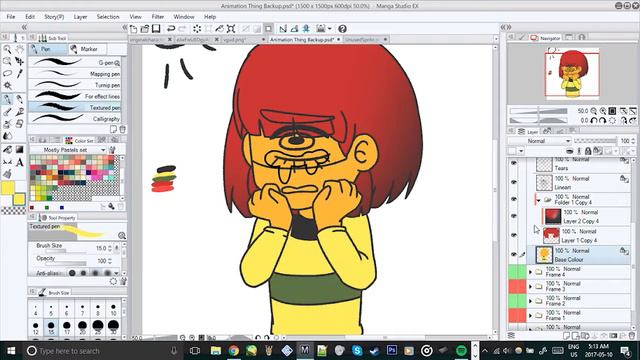Switch to Animation Thing Backup.psd tab
The height and width of the screenshot is (360, 640).
point(302,40)
